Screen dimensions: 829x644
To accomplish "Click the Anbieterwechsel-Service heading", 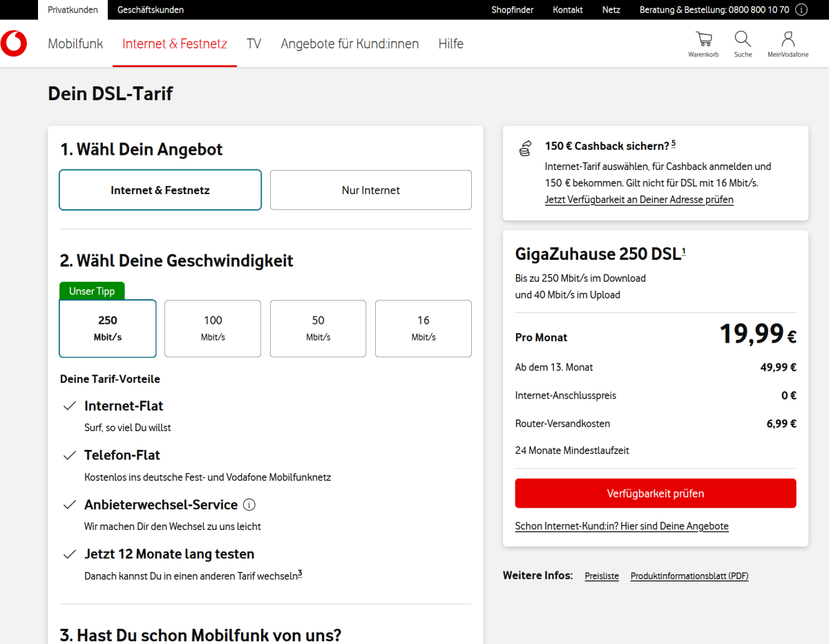I will tap(161, 504).
